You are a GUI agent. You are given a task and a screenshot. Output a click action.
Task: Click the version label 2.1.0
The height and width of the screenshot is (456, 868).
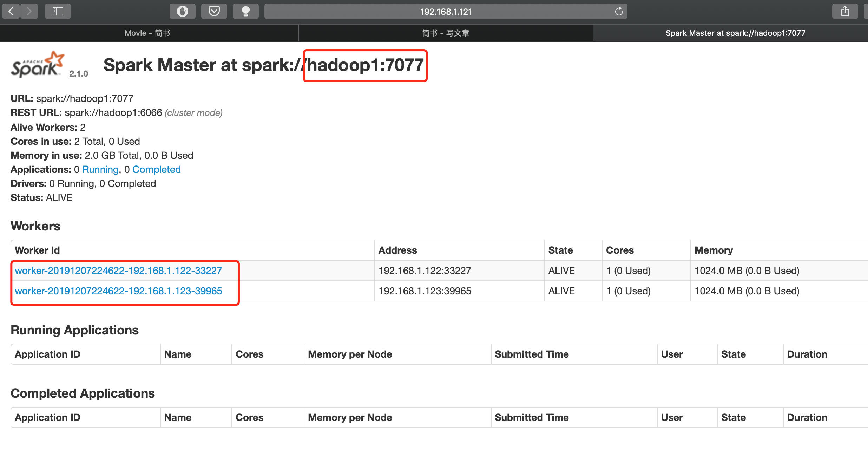click(79, 73)
